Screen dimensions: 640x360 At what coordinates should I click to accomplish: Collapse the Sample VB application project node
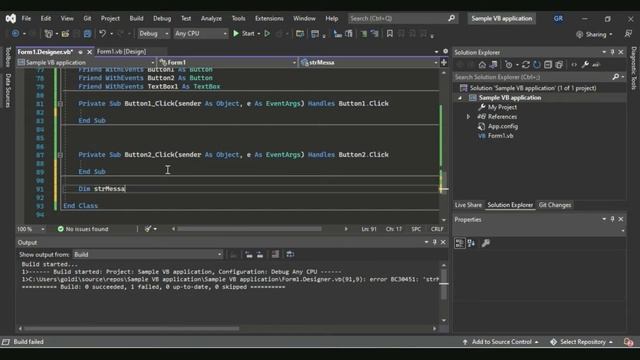460,98
